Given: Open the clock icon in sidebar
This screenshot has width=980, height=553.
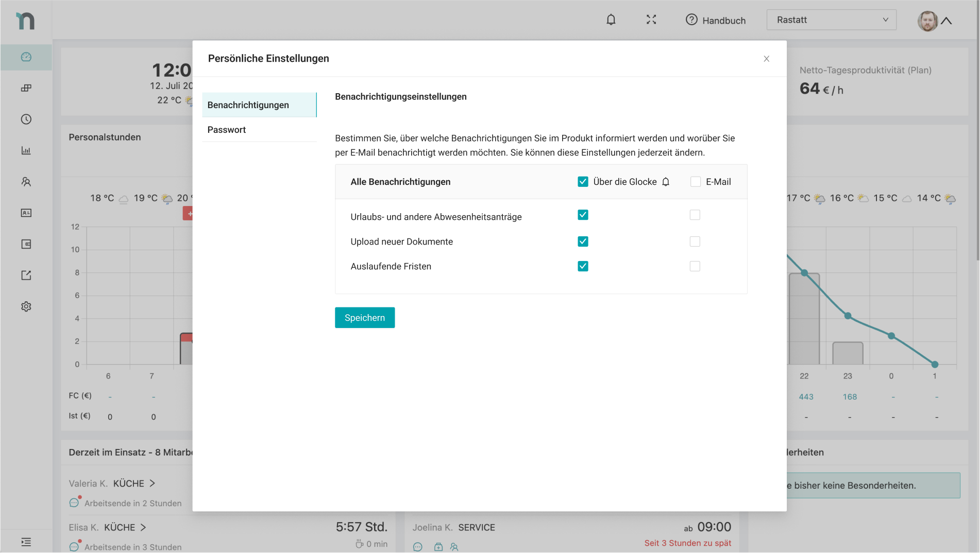Looking at the screenshot, I should click(26, 119).
